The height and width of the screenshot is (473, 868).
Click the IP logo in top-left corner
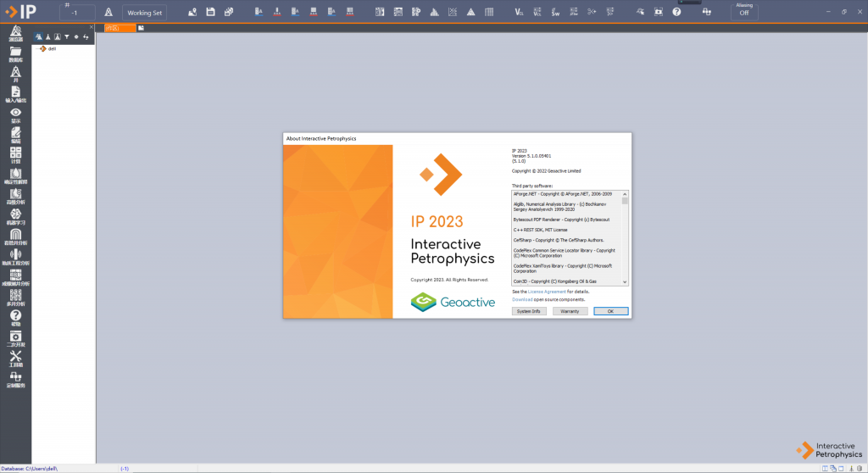click(x=20, y=11)
